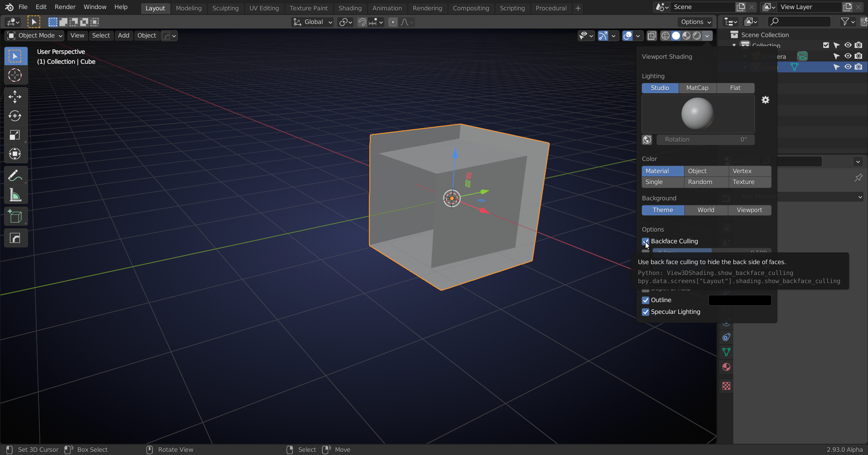Hide the Camera using its eye icon
The image size is (868, 455).
point(848,56)
